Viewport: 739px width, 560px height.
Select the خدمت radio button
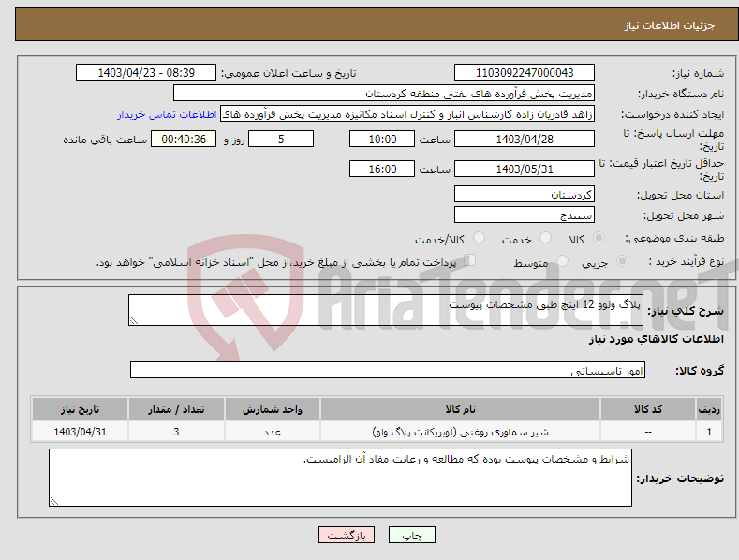545,238
